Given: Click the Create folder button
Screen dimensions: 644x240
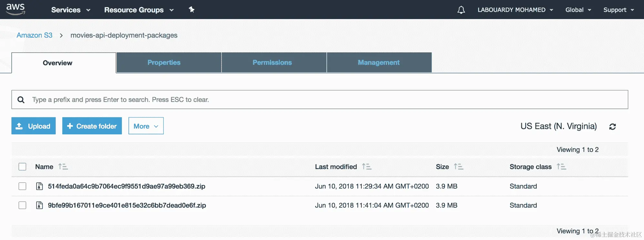Looking at the screenshot, I should click(92, 126).
